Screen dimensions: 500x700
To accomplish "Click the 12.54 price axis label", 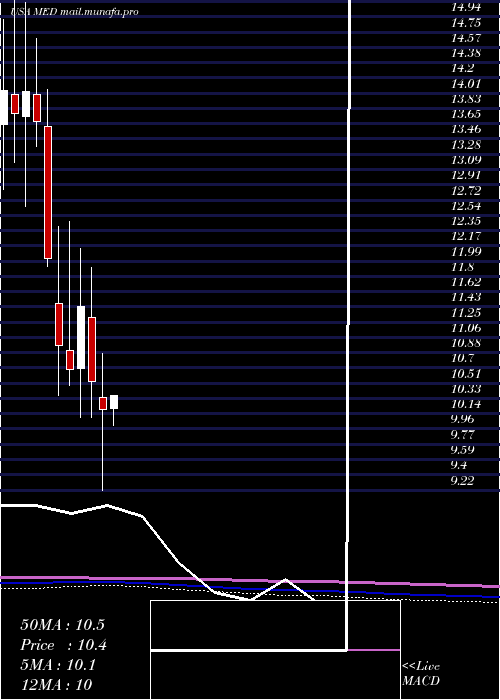I will click(466, 206).
